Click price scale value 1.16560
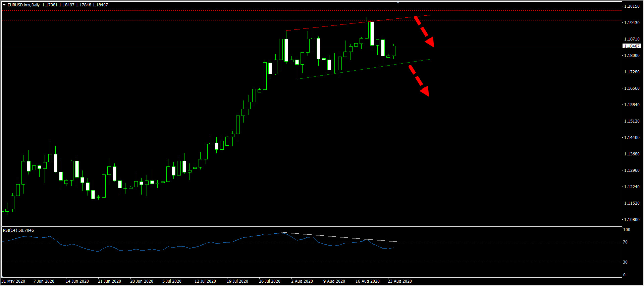644x286 pixels. pyautogui.click(x=632, y=88)
